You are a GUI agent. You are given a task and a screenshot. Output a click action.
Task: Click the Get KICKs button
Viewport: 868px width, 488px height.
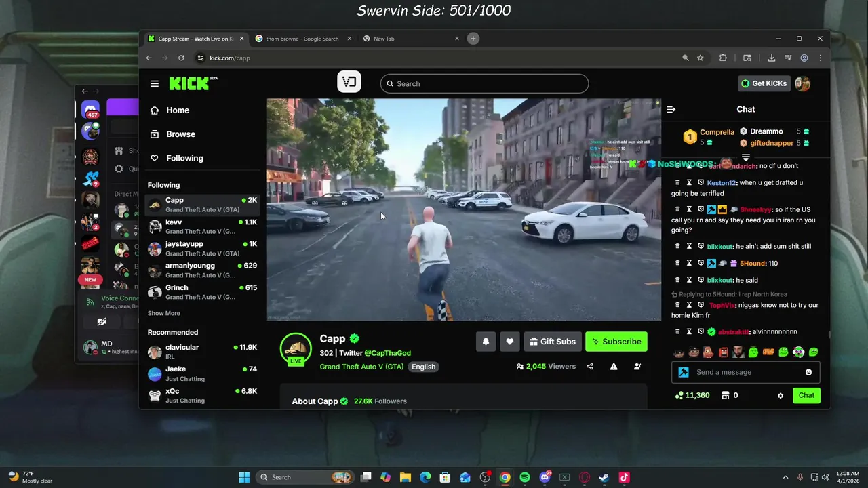click(x=764, y=83)
